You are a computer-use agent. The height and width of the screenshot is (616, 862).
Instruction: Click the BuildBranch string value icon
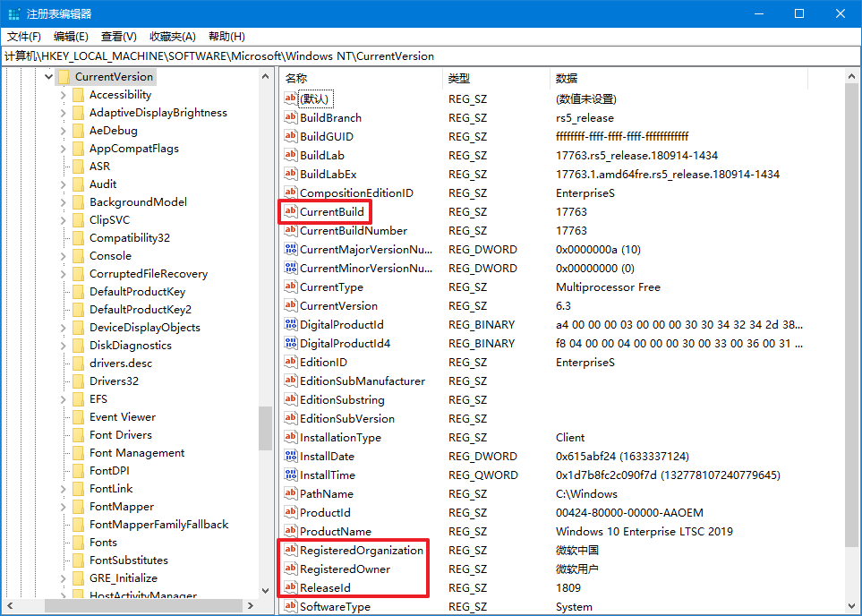290,117
